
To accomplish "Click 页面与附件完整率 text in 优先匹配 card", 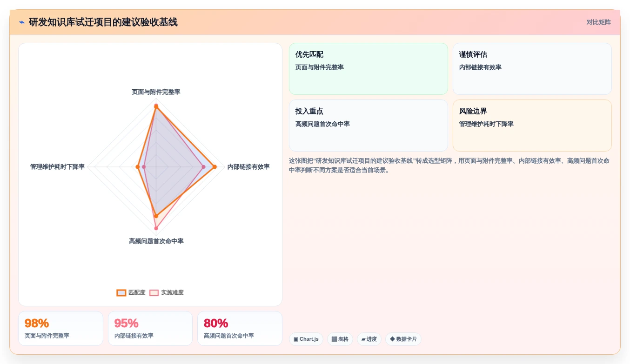I will point(320,67).
